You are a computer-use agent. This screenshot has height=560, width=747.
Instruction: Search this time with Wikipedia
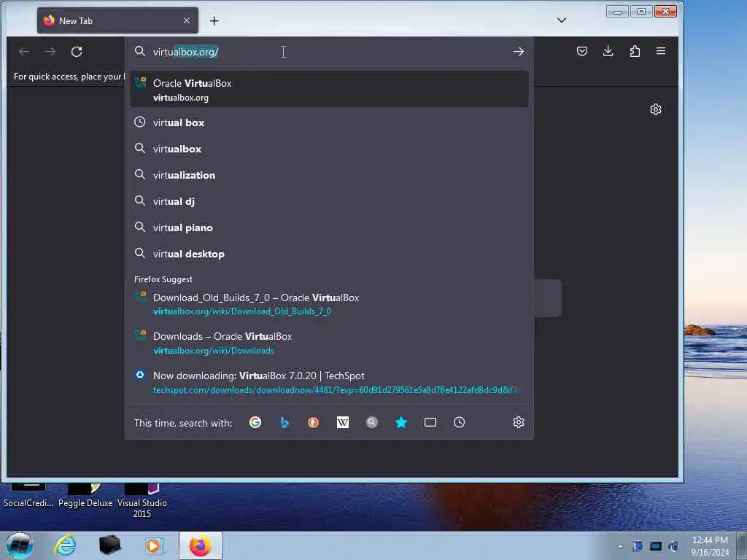click(x=343, y=422)
